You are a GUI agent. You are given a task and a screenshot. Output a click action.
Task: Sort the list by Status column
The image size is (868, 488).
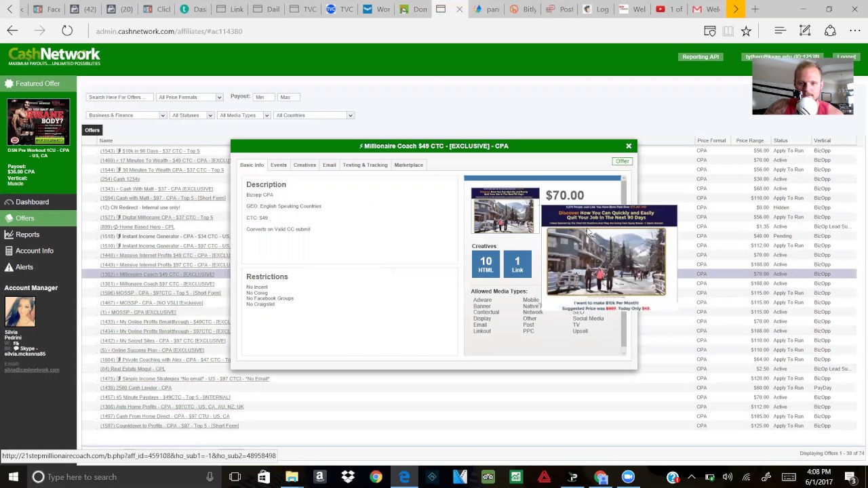coord(781,140)
